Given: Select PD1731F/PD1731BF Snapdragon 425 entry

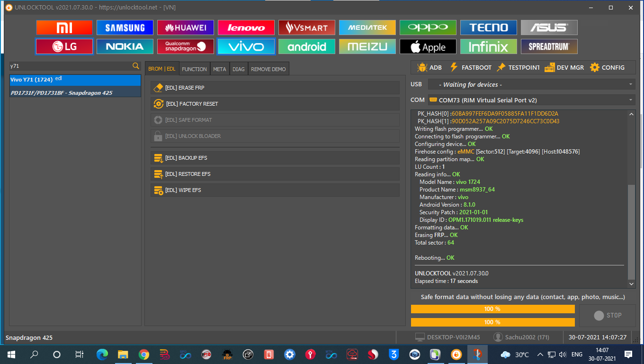Looking at the screenshot, I should point(75,92).
